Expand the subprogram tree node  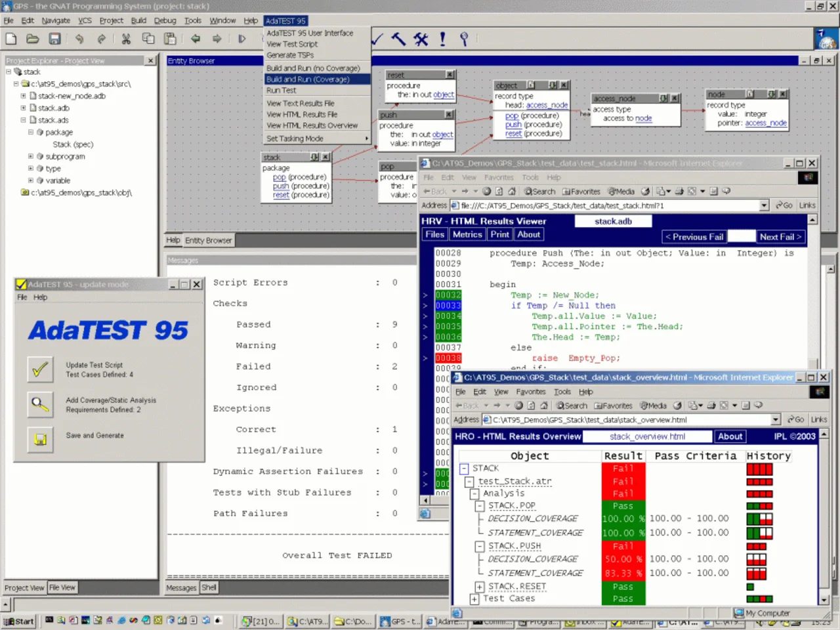click(x=31, y=156)
